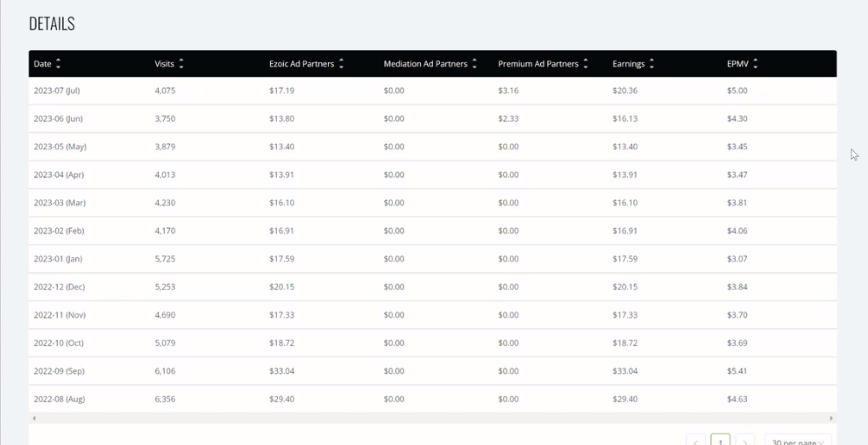868x445 pixels.
Task: Open the 30 per page dropdown
Action: point(798,441)
